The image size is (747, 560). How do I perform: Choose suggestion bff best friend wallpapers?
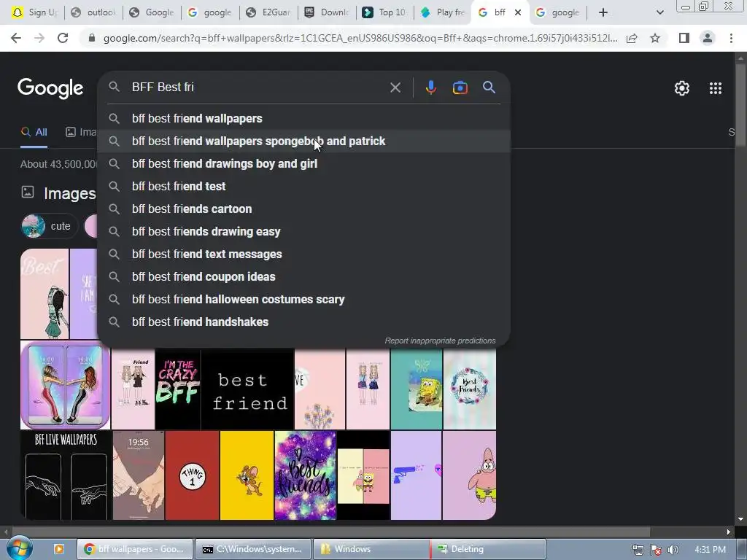coord(303,119)
